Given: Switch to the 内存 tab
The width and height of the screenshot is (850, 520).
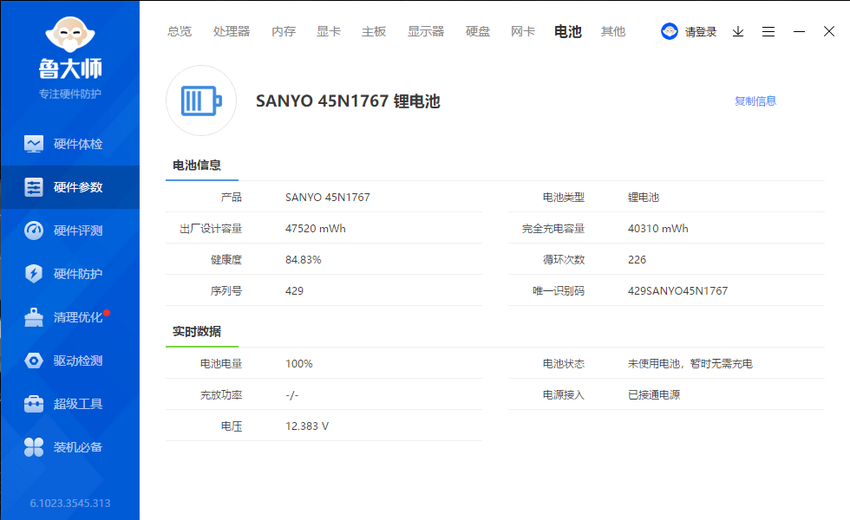Looking at the screenshot, I should [284, 31].
